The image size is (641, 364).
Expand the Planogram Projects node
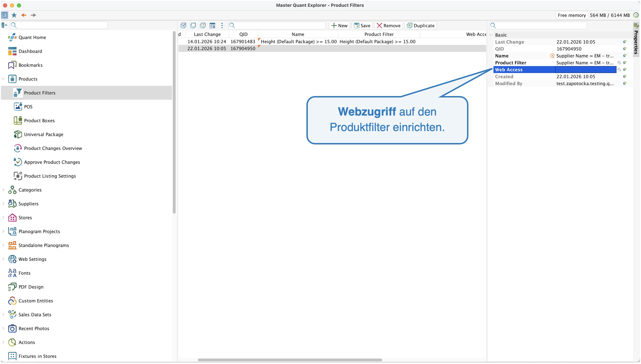pyautogui.click(x=3, y=232)
